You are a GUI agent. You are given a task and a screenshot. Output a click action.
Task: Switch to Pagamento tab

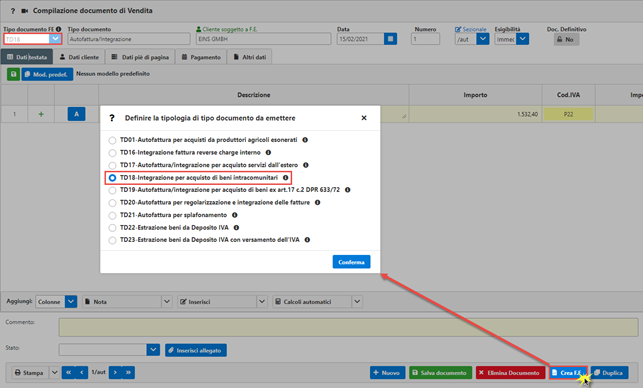pos(201,57)
